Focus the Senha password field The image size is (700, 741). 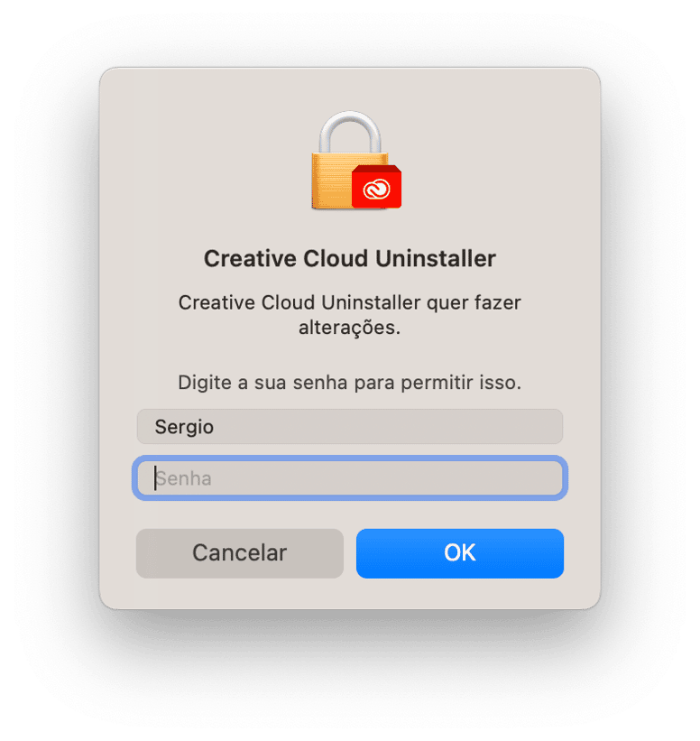click(350, 478)
